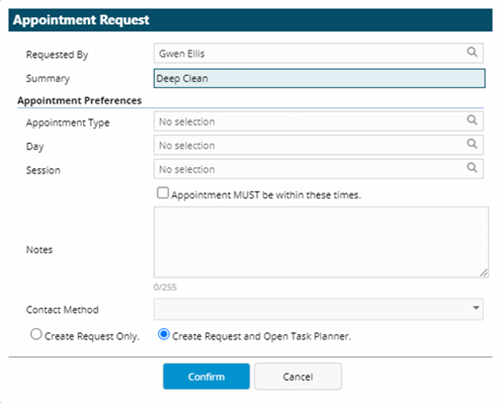Click the Create Request Only label text
Screen dimensions: 500x403
point(92,336)
